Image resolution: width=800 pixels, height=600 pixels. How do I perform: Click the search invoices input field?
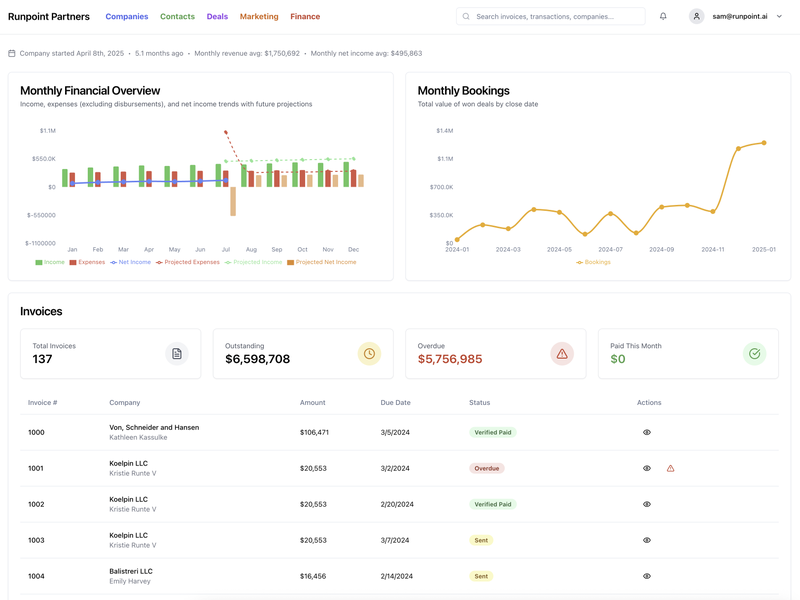pos(550,16)
